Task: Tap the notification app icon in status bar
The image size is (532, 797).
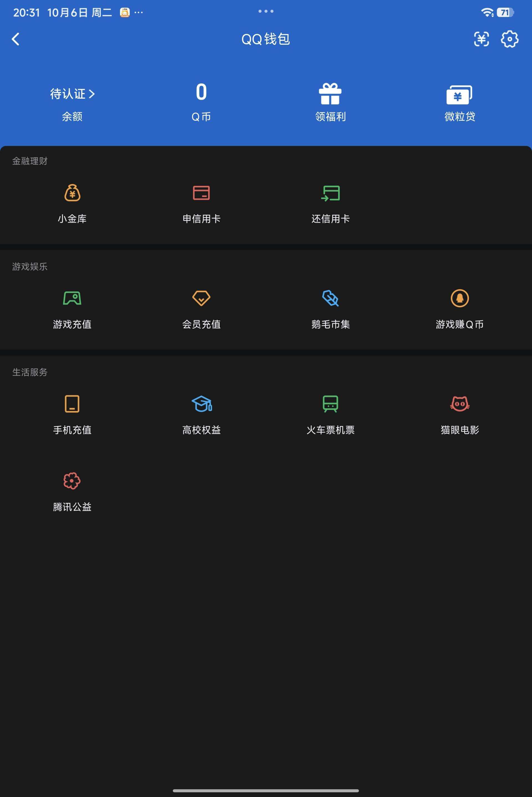Action: pos(125,12)
